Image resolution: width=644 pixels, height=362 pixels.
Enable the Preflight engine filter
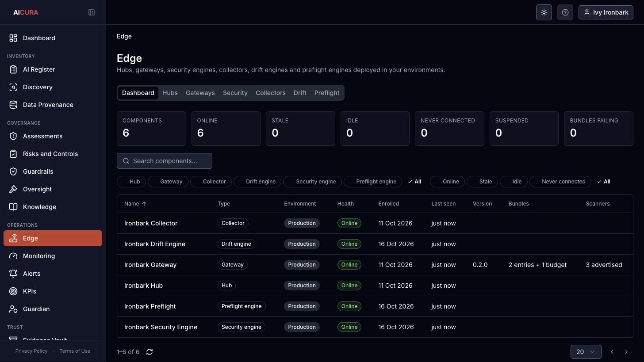373,182
